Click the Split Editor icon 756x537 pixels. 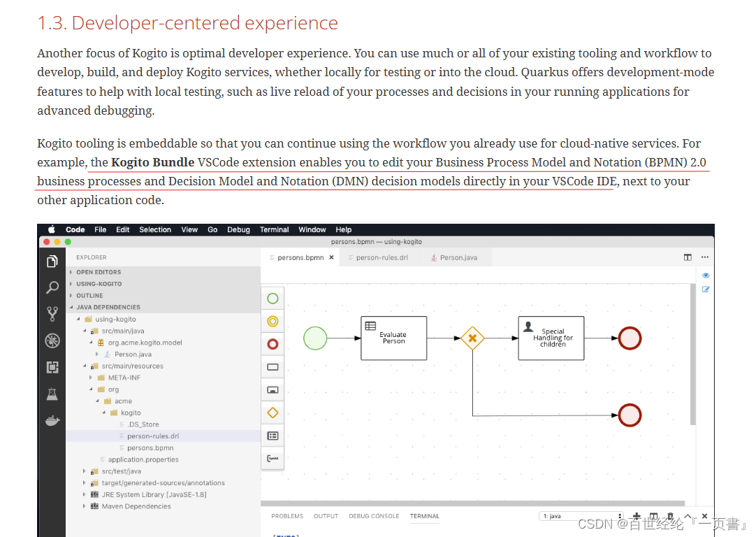point(688,257)
